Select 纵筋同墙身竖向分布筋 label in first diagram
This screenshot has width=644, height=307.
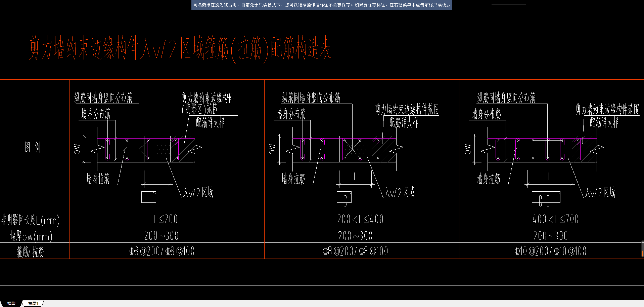click(103, 98)
